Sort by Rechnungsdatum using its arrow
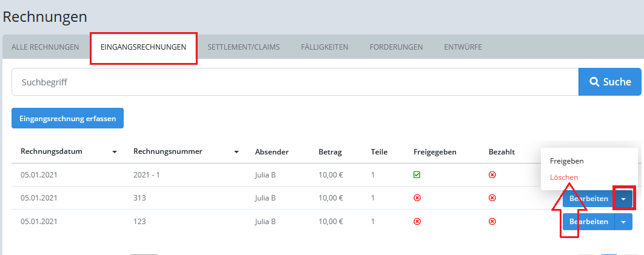This screenshot has width=644, height=255. pos(115,152)
